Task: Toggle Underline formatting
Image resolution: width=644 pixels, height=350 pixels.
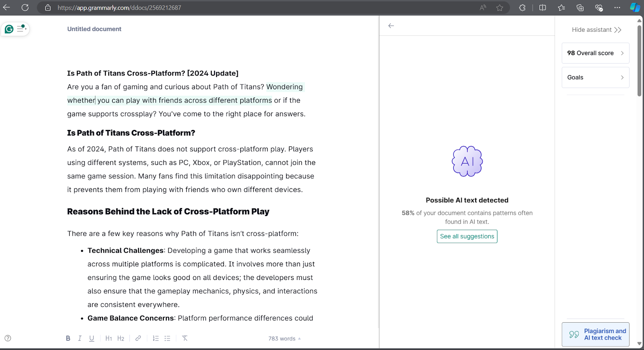Action: click(92, 338)
